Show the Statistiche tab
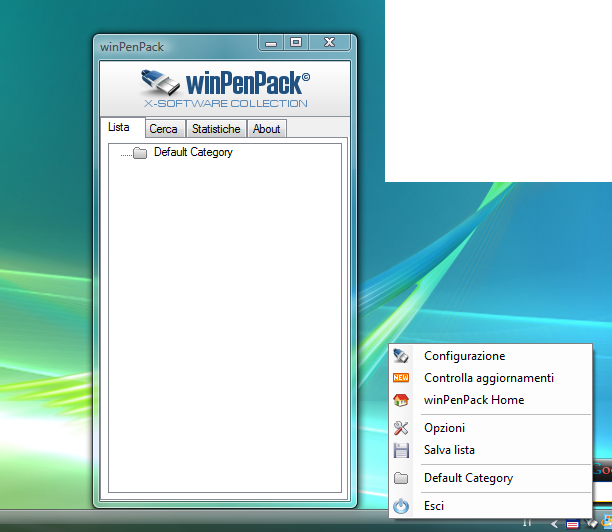 (x=216, y=129)
